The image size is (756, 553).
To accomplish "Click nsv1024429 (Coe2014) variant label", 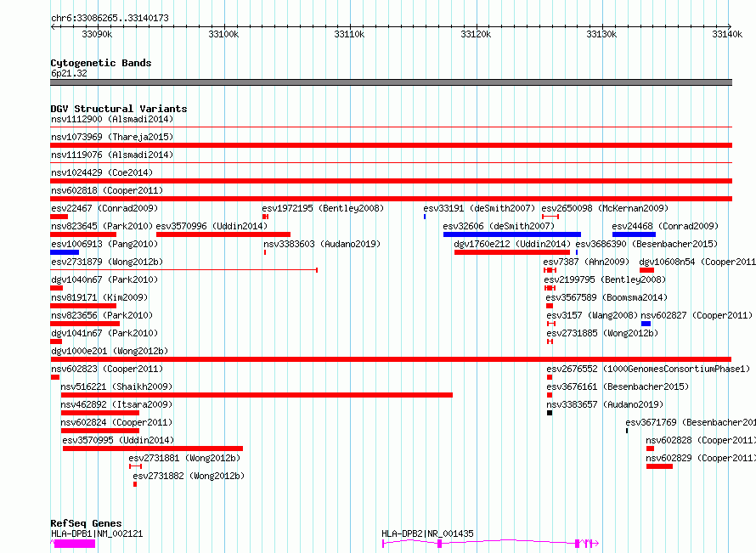I will click(x=102, y=172).
